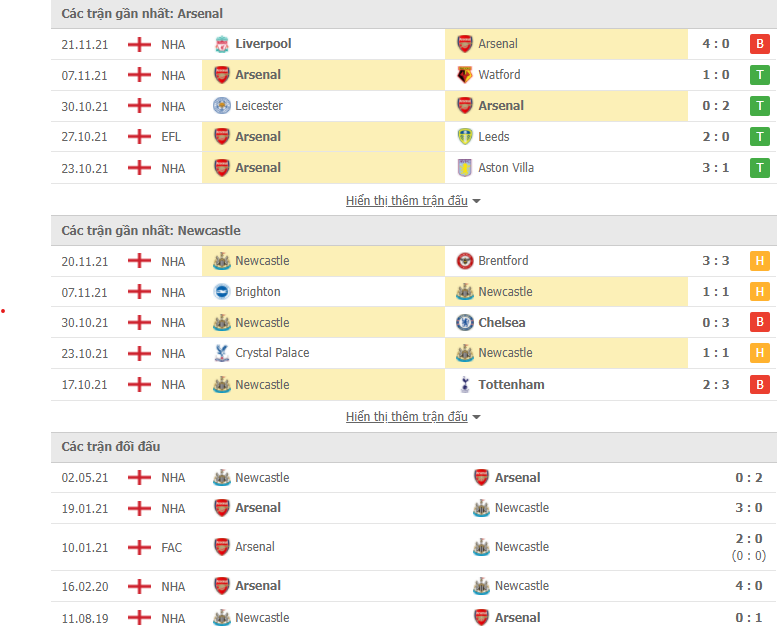Image resolution: width=777 pixels, height=632 pixels.
Task: Click the dropdown arrow under the Newcastle matches list
Action: (x=476, y=417)
